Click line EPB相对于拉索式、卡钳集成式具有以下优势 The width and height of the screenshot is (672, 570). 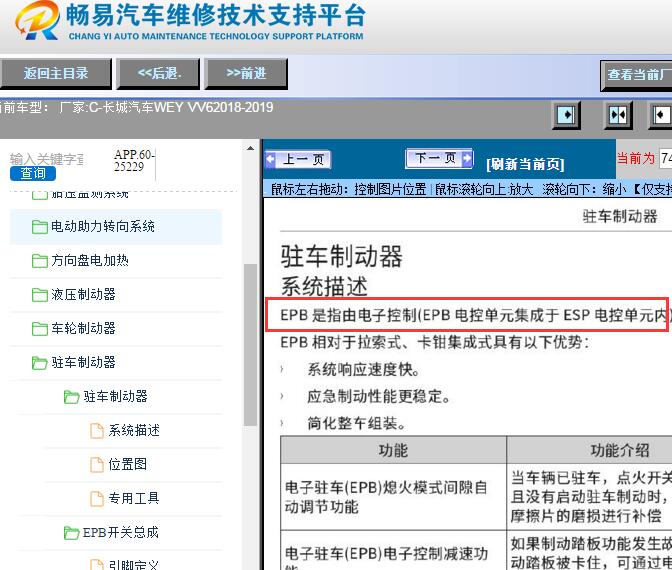tap(435, 342)
